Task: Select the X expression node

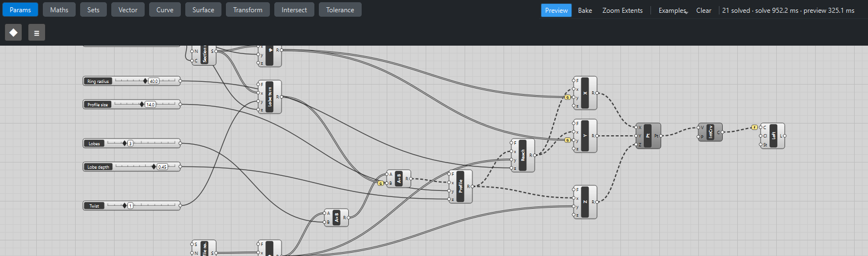Action: 585,93
